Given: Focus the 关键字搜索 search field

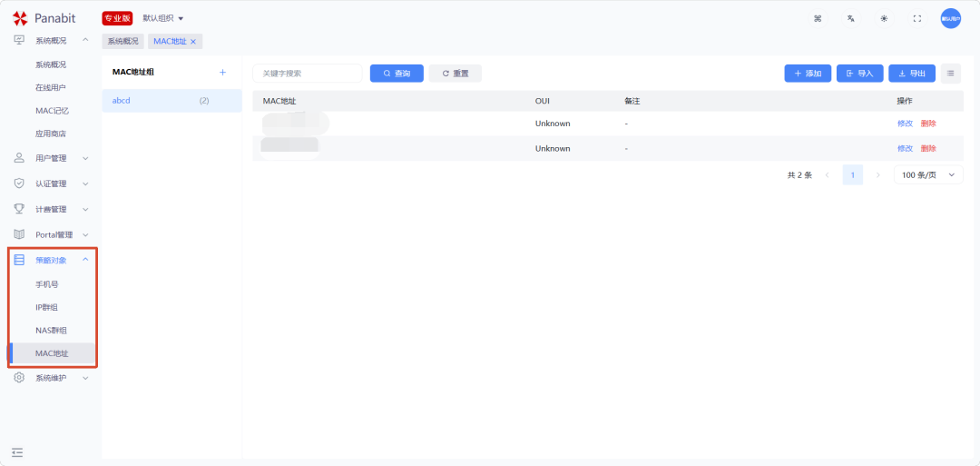Looking at the screenshot, I should coord(308,74).
